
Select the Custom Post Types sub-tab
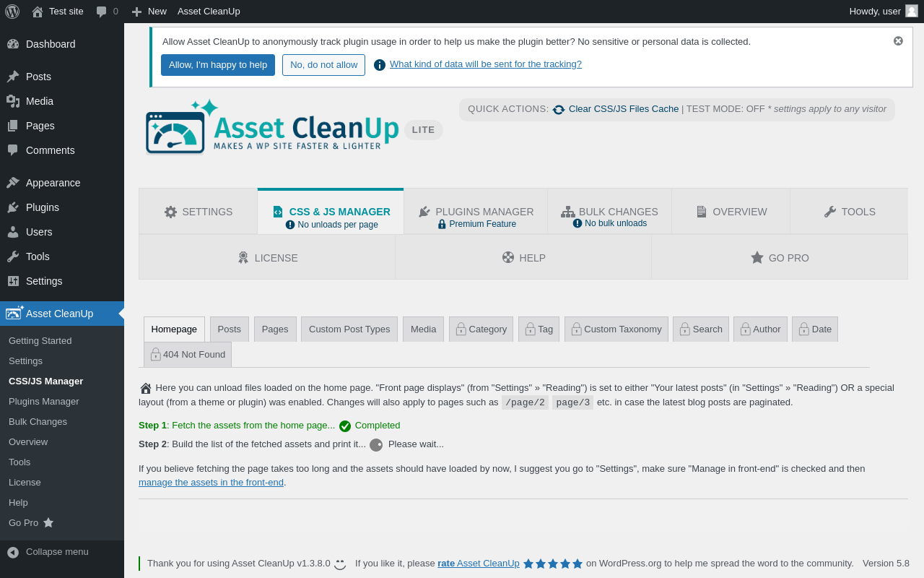[x=349, y=329]
